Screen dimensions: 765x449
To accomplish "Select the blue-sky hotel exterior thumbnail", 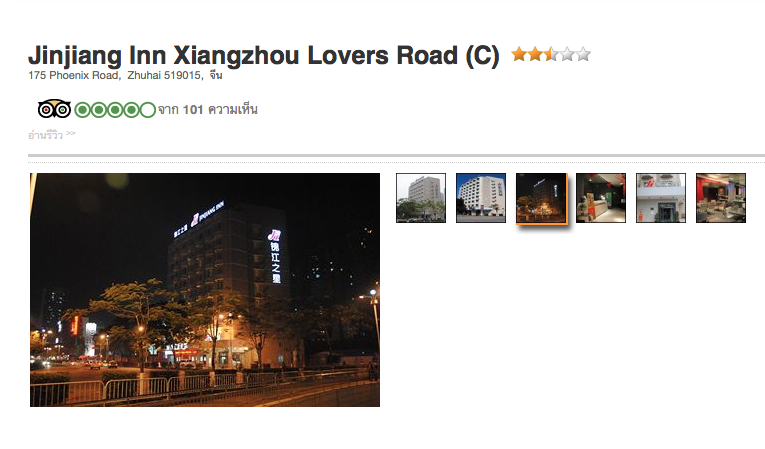I will [481, 198].
